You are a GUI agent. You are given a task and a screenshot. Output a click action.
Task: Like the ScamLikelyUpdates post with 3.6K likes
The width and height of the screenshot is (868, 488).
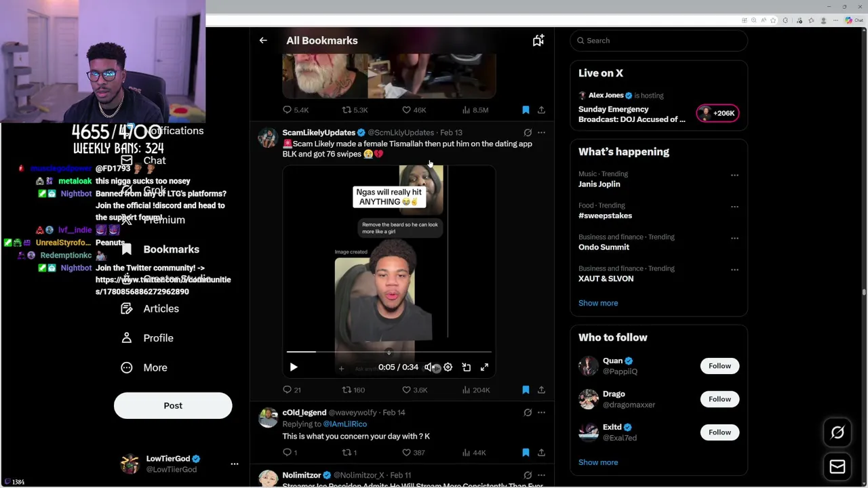[x=414, y=390]
